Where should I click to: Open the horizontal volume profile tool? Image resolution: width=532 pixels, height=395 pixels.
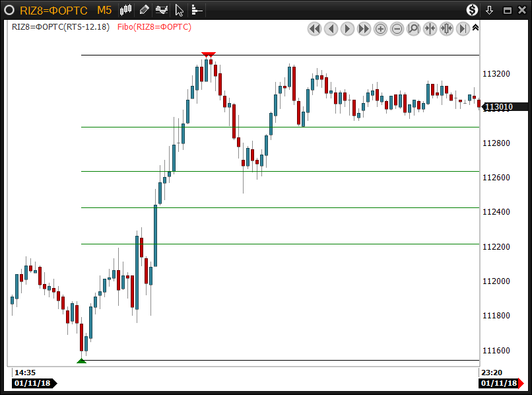[x=197, y=10]
